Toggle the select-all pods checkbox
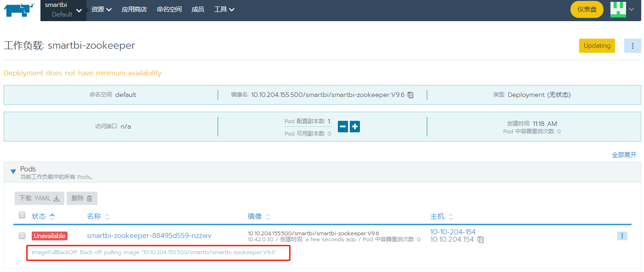The image size is (644, 272). (x=22, y=215)
